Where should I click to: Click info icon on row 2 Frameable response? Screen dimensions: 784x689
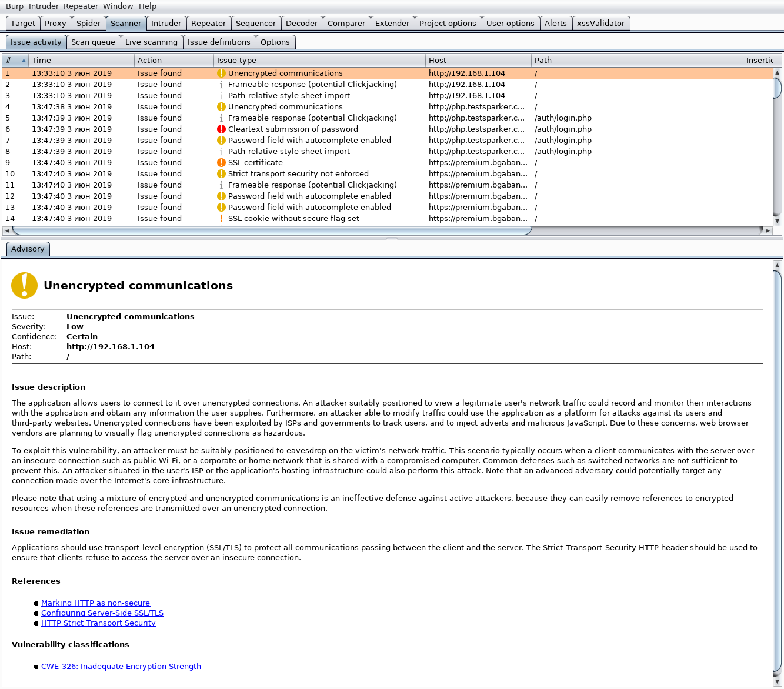tap(221, 85)
